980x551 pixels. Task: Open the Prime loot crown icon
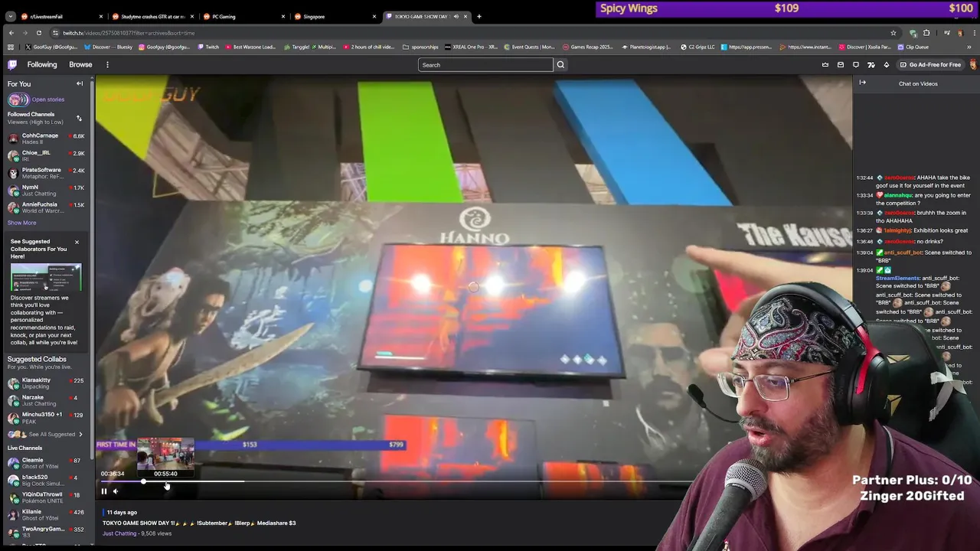(x=825, y=65)
